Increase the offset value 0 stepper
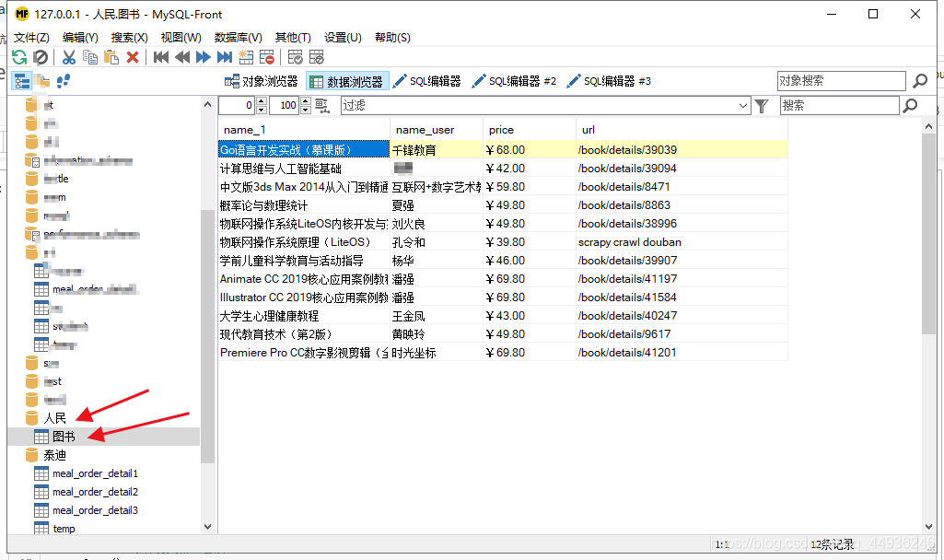The height and width of the screenshot is (560, 944). pyautogui.click(x=262, y=101)
